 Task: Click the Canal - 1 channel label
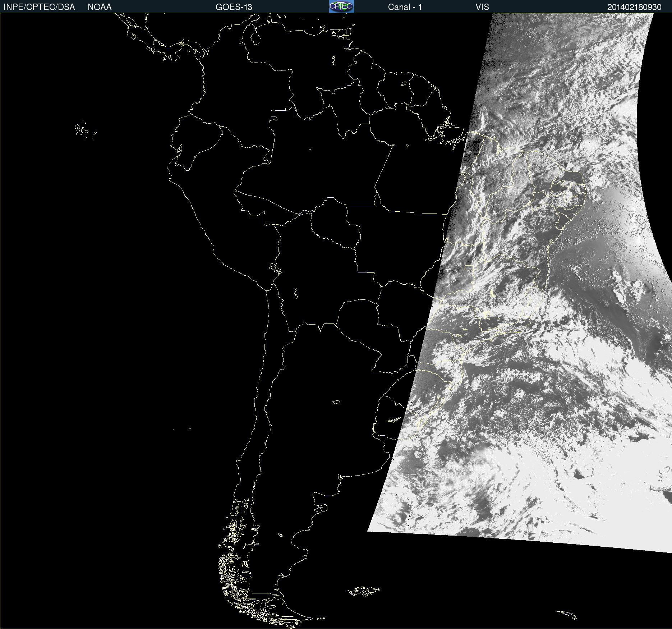pyautogui.click(x=405, y=7)
